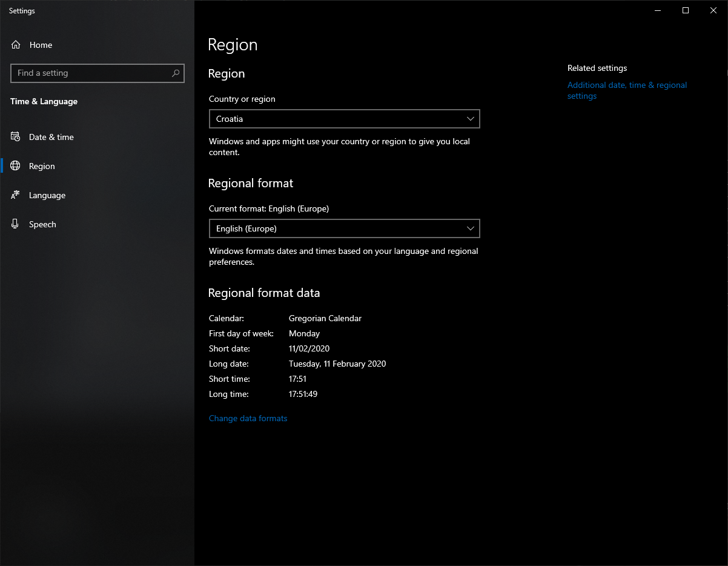728x566 pixels.
Task: Click the long time 17:51:49 value
Action: click(x=303, y=394)
